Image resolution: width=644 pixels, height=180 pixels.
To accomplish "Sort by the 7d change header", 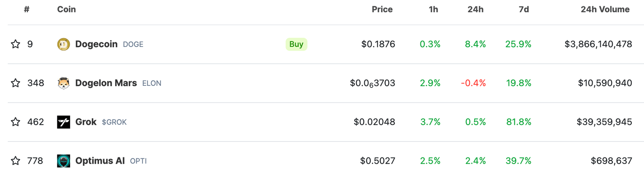I will (524, 9).
